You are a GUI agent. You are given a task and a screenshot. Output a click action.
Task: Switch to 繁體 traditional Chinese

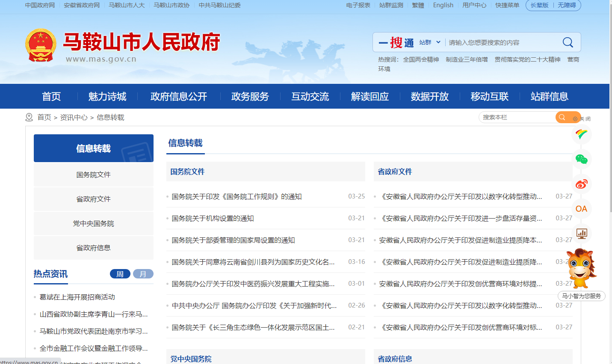coord(418,5)
